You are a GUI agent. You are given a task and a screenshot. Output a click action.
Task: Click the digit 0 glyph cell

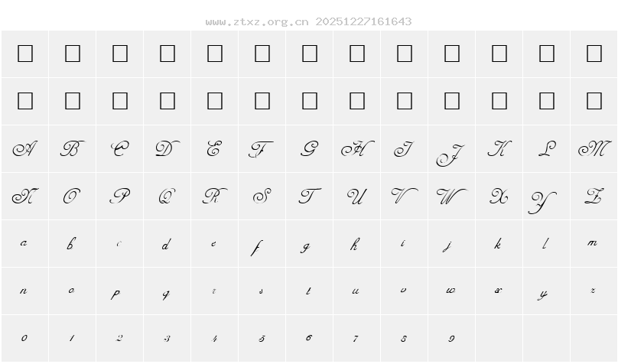click(x=25, y=338)
